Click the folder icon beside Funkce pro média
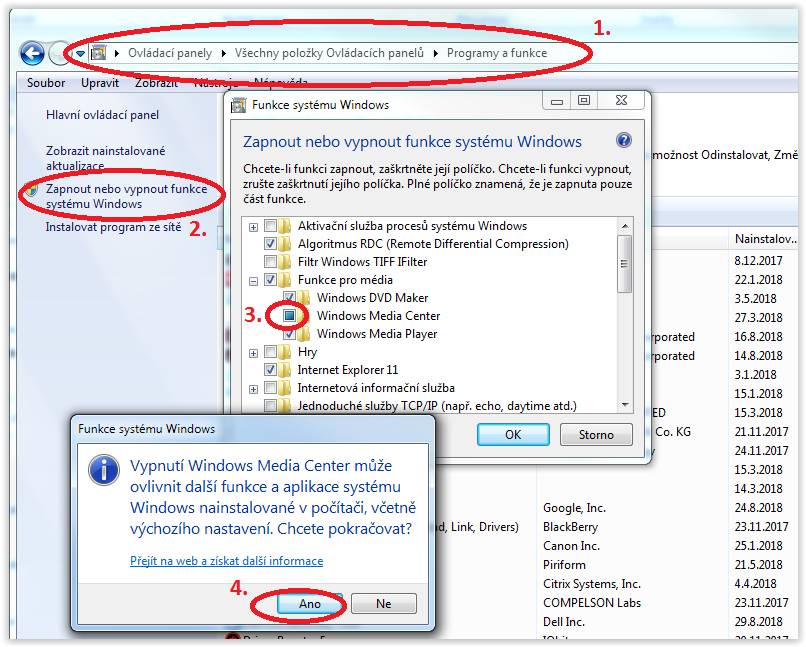The image size is (806, 647). (x=285, y=280)
